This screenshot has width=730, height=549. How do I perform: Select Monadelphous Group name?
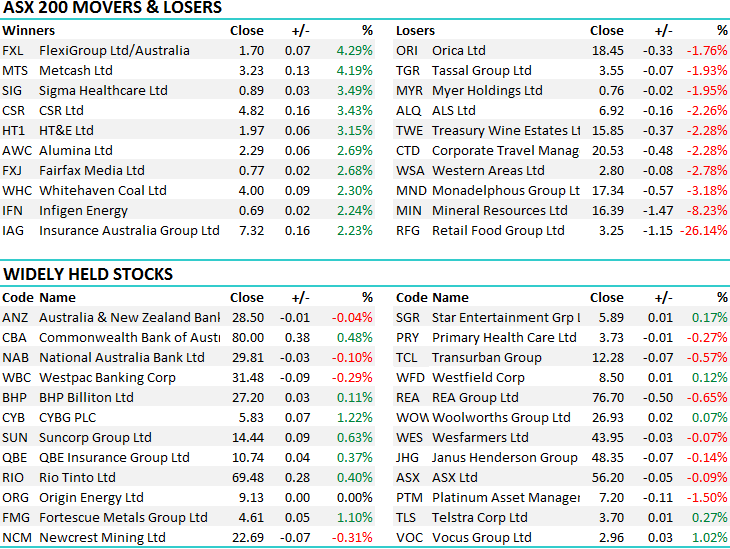(x=506, y=190)
